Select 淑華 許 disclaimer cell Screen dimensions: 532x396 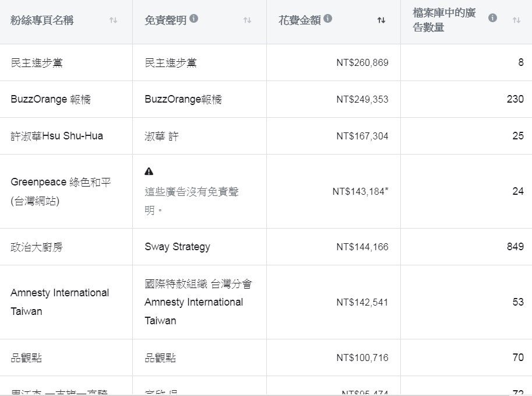[161, 136]
